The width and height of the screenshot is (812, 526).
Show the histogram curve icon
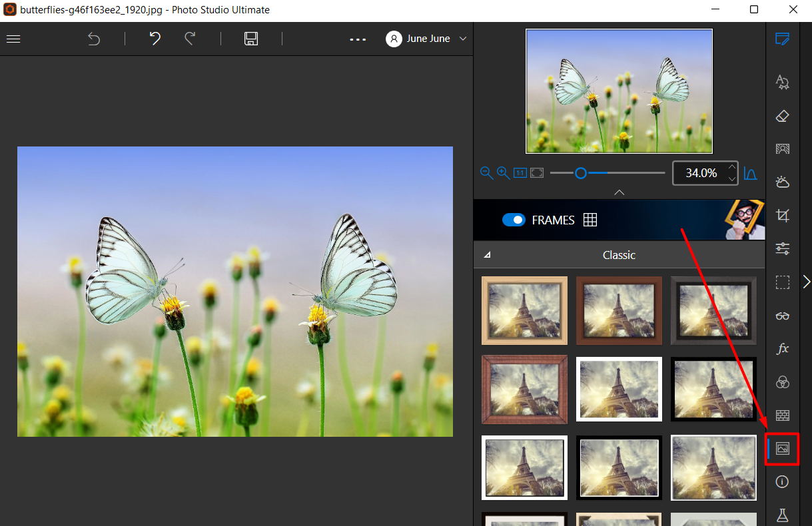750,173
